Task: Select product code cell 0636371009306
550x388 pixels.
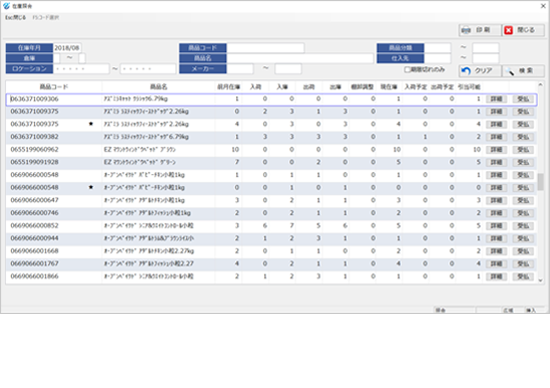Action: tap(34, 99)
